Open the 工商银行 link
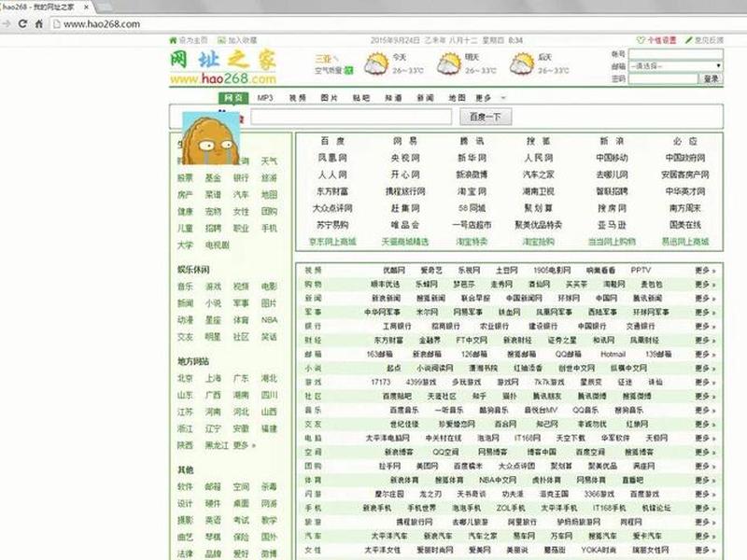 tap(397, 326)
